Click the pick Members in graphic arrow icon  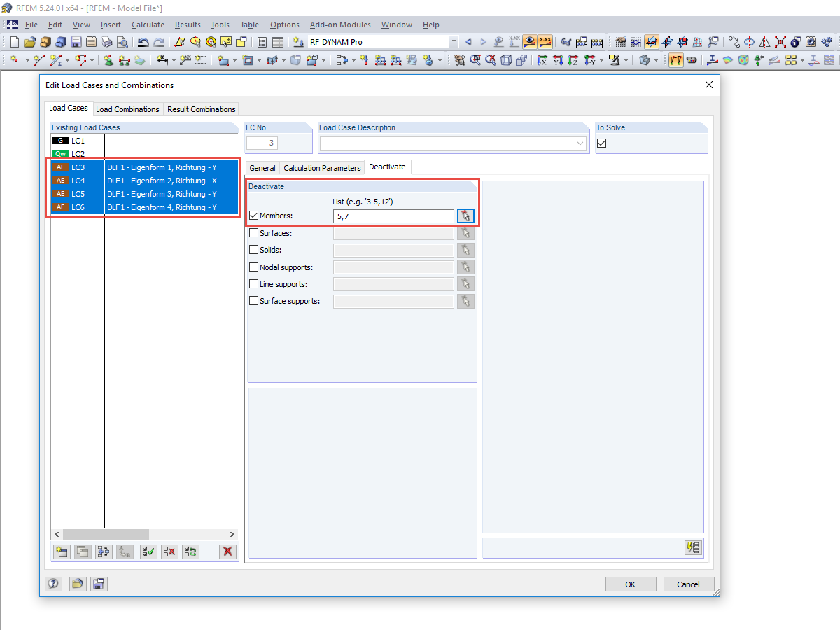[465, 216]
